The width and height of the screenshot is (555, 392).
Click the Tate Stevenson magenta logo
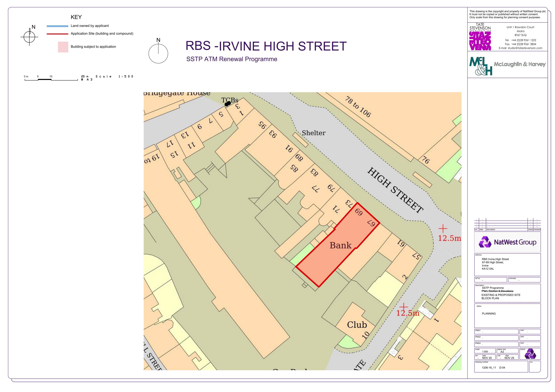point(480,41)
